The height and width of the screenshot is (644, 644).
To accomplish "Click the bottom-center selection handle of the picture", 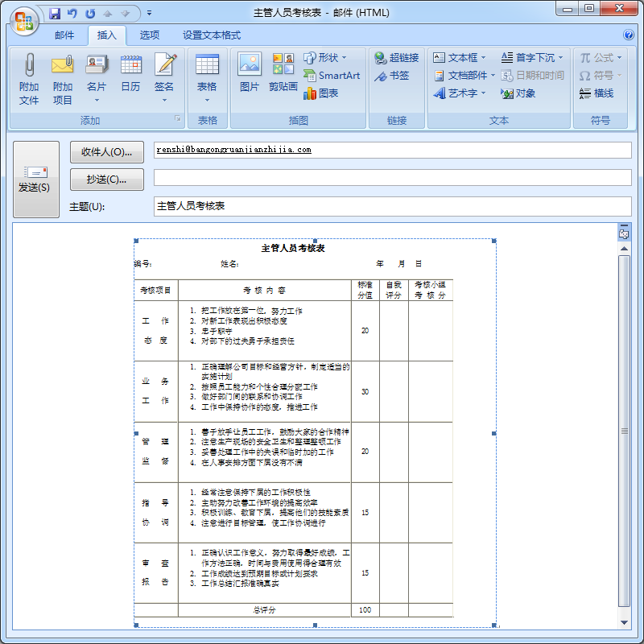I will [x=315, y=625].
